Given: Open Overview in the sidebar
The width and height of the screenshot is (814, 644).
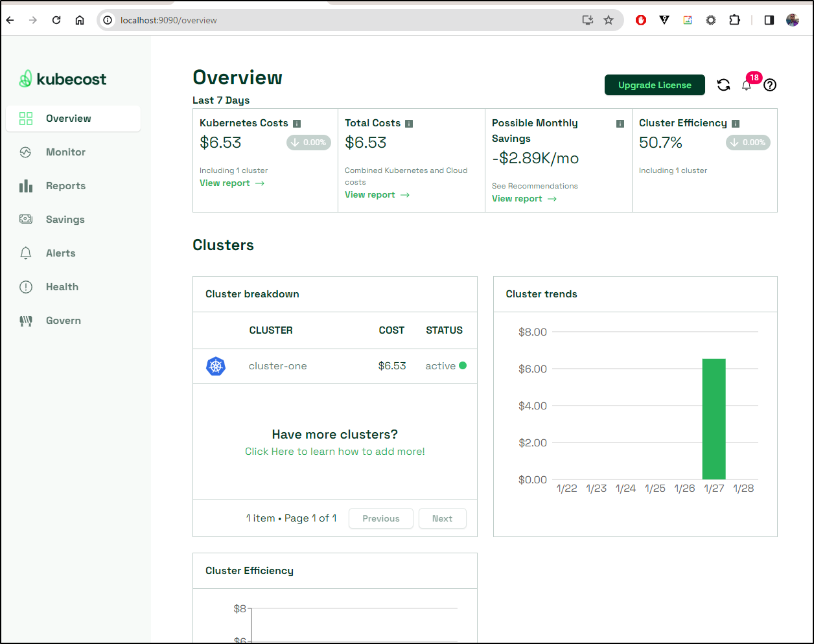Looking at the screenshot, I should click(x=73, y=119).
